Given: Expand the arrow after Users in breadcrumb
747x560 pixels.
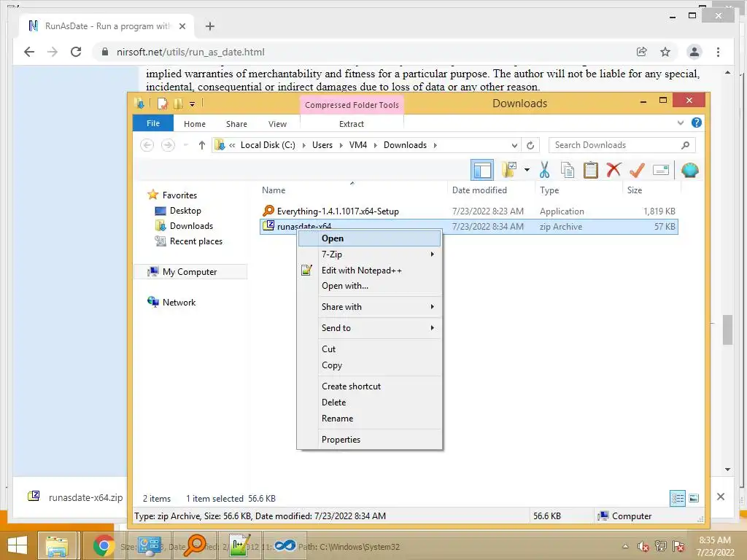Looking at the screenshot, I should (x=341, y=145).
